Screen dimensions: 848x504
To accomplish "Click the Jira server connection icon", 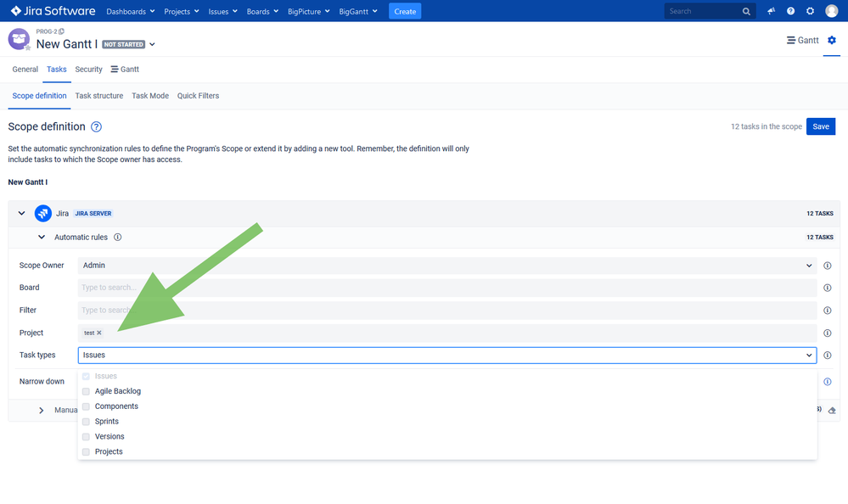I will (43, 214).
